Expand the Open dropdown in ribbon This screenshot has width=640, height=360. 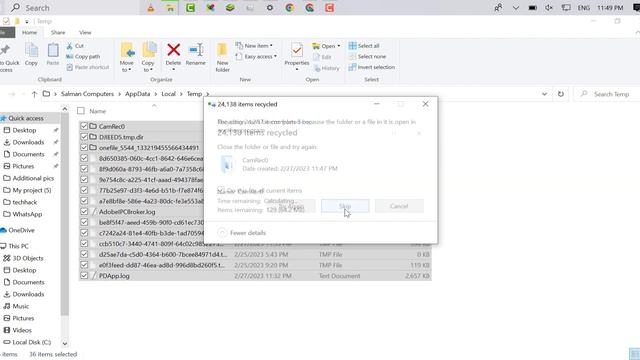pos(338,46)
